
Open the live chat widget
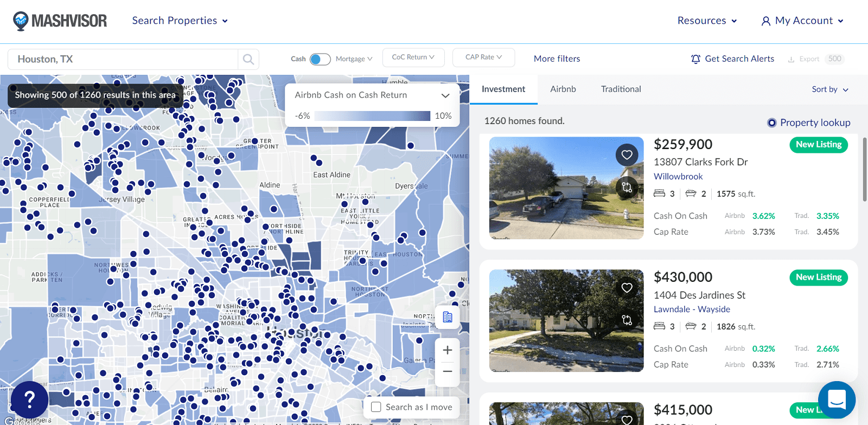coord(837,400)
